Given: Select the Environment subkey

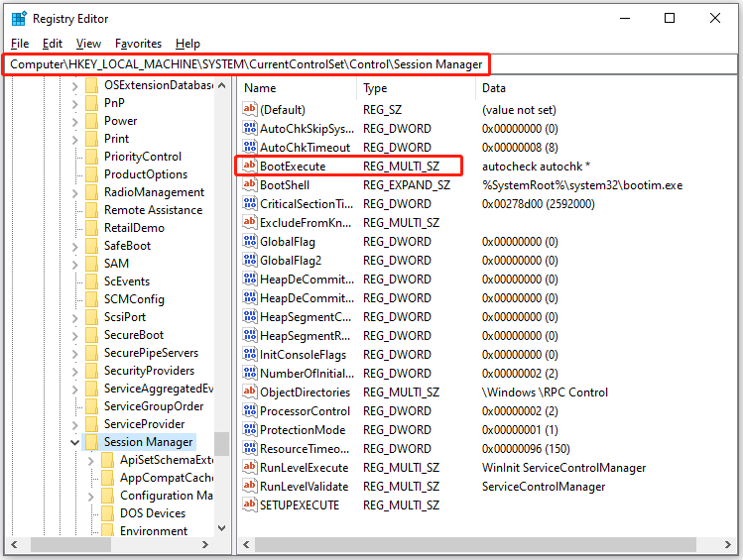Looking at the screenshot, I should [x=154, y=531].
